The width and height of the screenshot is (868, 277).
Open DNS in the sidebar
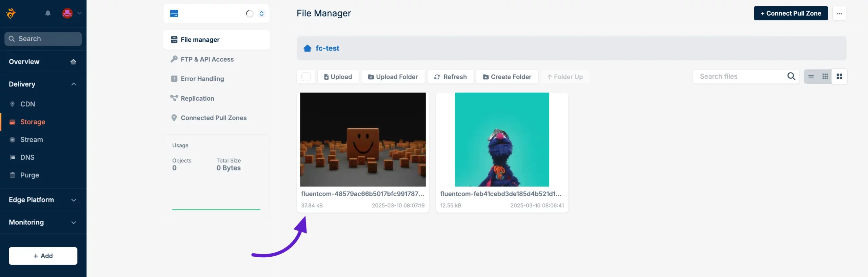(x=27, y=157)
